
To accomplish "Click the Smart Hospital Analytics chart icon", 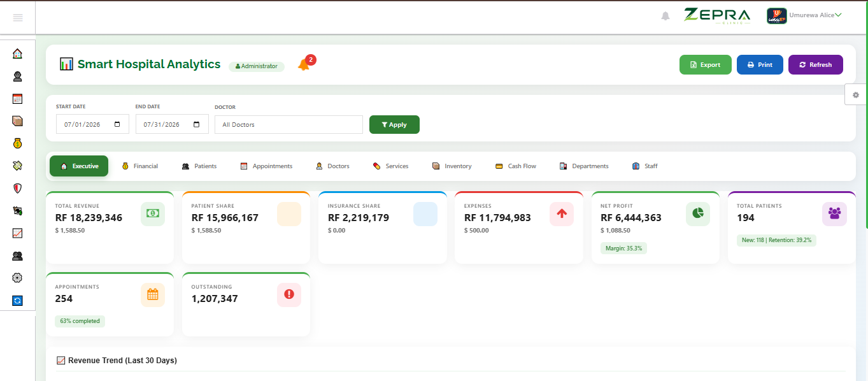I will [x=66, y=64].
